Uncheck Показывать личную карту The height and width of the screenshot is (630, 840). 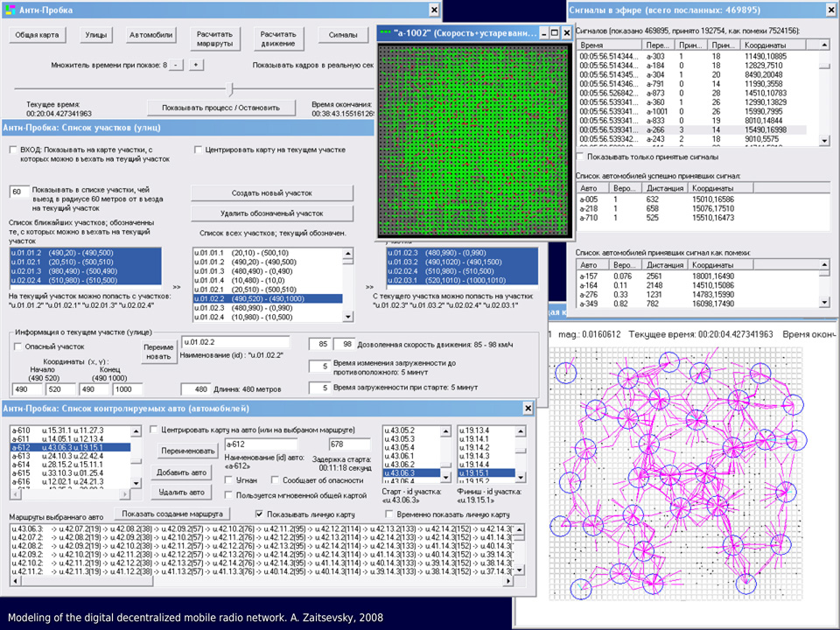pos(259,514)
